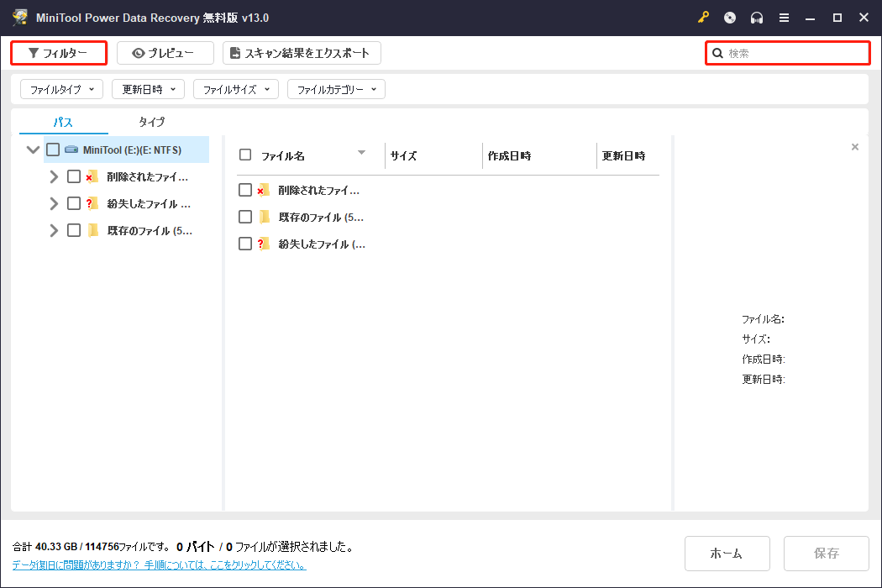Viewport: 882px width, 588px height.
Task: Click the existing files folder icon in tree
Action: (93, 230)
